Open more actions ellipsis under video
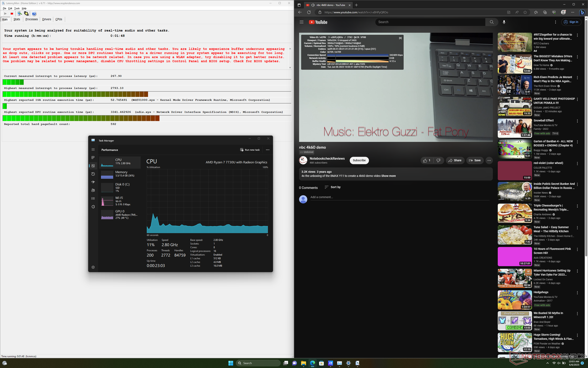The image size is (588, 368). pos(489,160)
